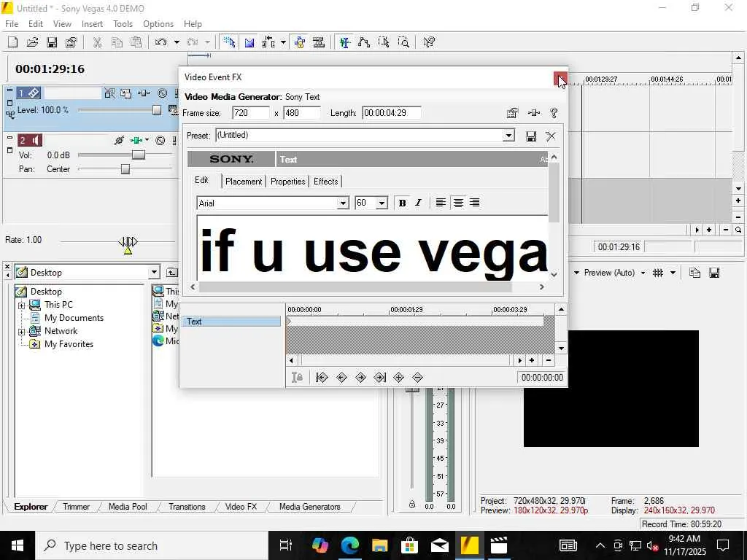The image size is (747, 560).
Task: Switch to the Media Generators tab
Action: coord(309,507)
